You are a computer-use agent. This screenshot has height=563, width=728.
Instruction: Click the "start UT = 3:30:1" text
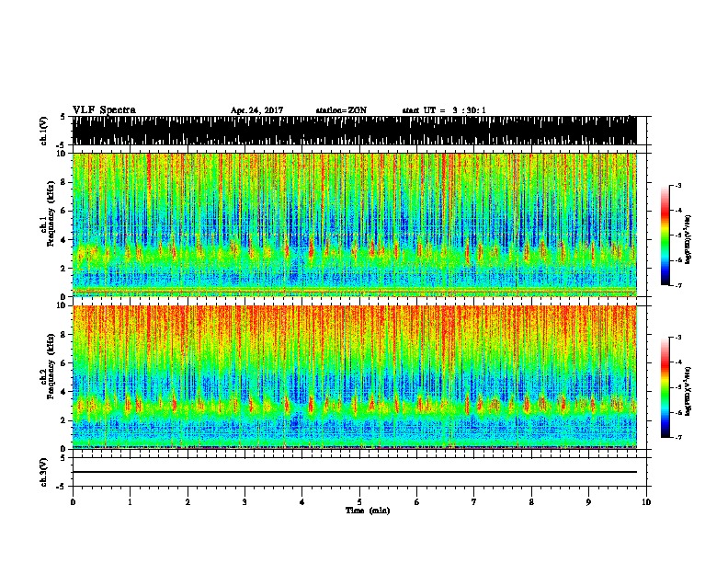click(x=444, y=110)
